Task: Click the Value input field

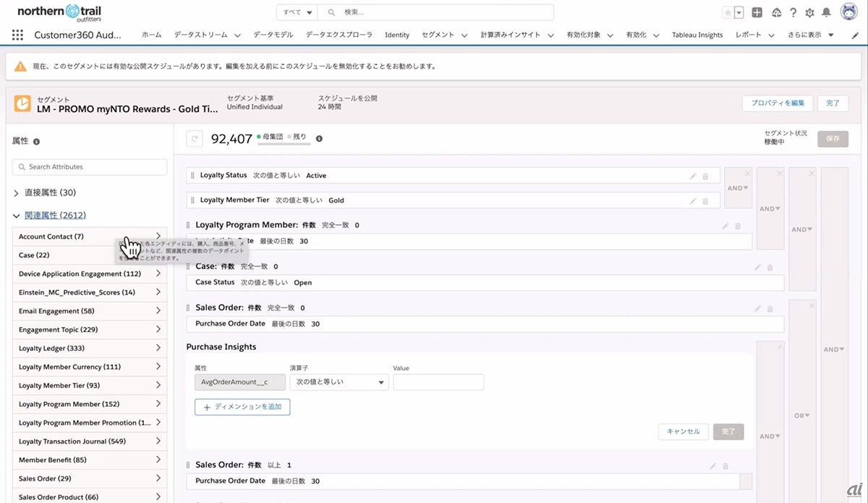Action: click(x=438, y=382)
